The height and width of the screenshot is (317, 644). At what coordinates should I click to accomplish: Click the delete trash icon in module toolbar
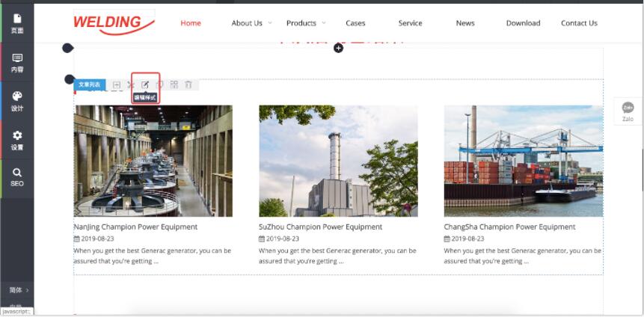click(188, 85)
